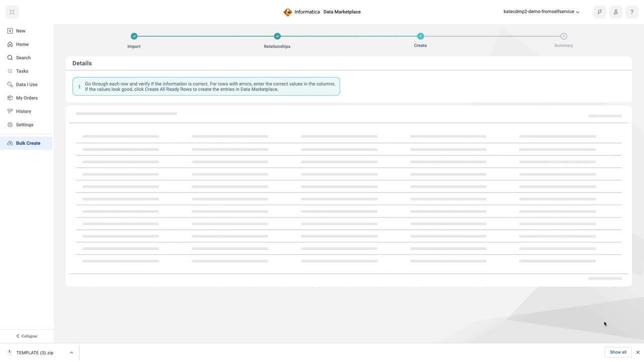644x362 pixels.
Task: Go to Home in the sidebar
Action: point(22,44)
